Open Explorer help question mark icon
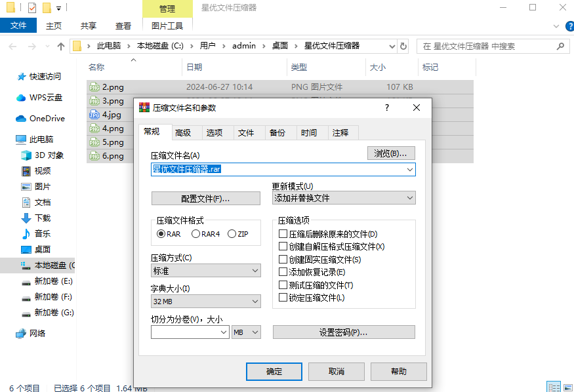 click(x=570, y=26)
